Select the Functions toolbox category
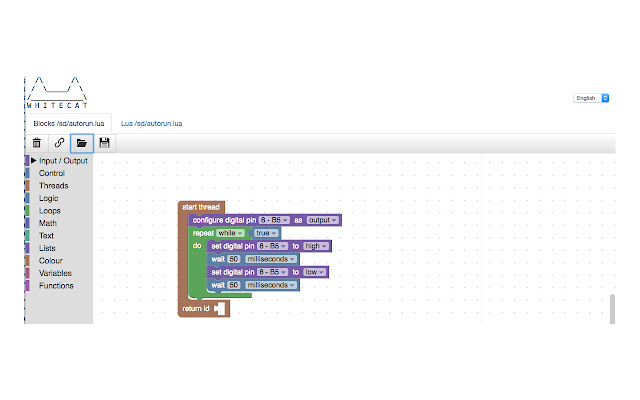Screen dimensions: 640x400 click(56, 286)
